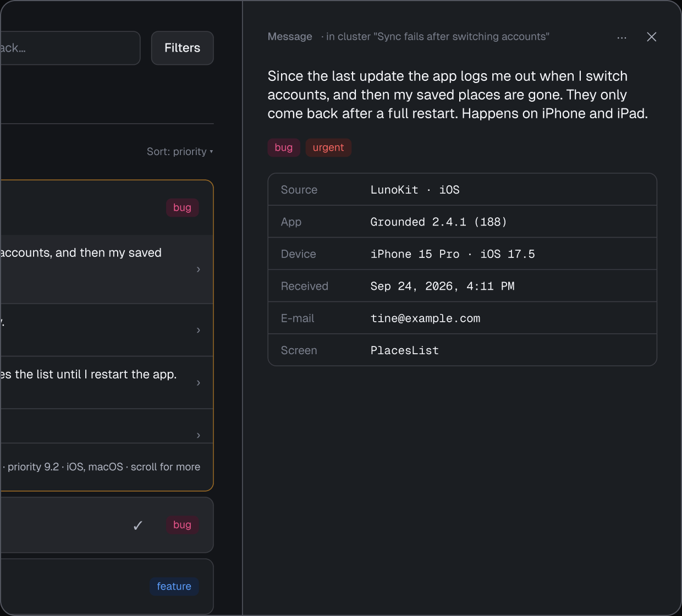Viewport: 682px width, 616px height.
Task: Open chevron for "accounts, and then my saved" row
Action: [x=199, y=269]
